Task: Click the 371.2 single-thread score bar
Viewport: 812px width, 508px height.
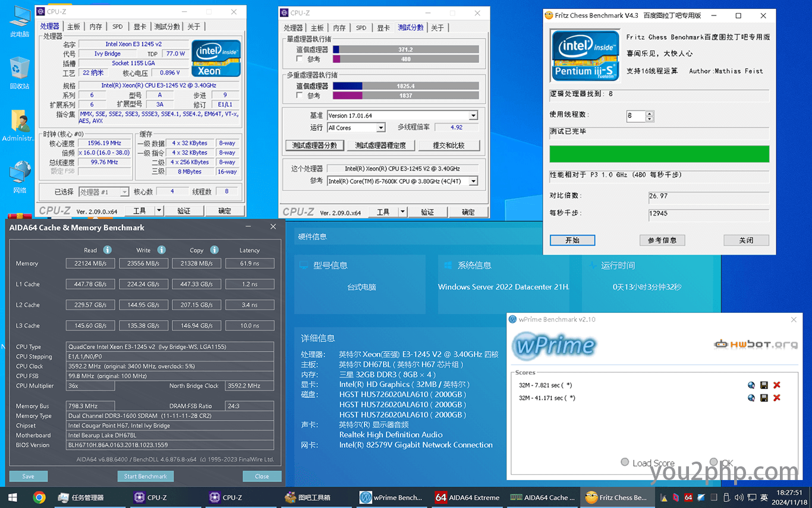Action: point(406,49)
